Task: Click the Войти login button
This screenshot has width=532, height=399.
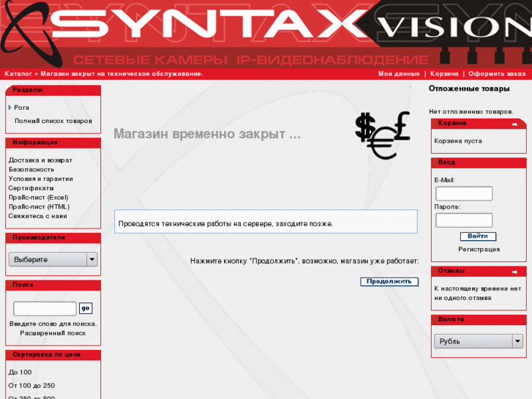Action: point(478,236)
